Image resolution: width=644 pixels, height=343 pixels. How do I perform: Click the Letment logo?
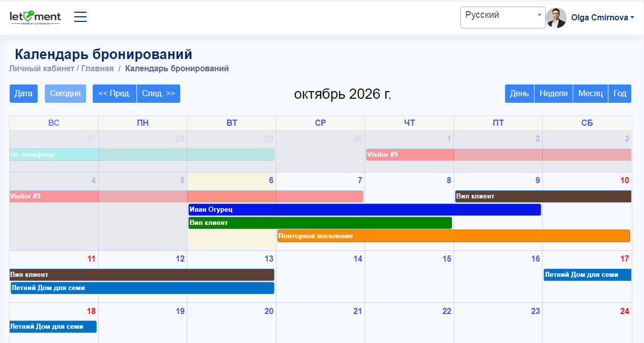point(35,17)
